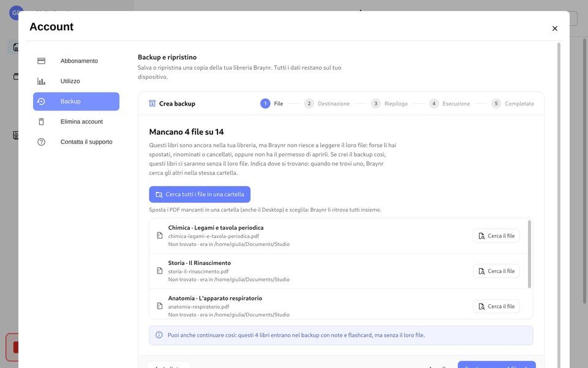Image resolution: width=588 pixels, height=368 pixels.
Task: Click title "Chimica · Legami e tavola periodica"
Action: pyautogui.click(x=216, y=228)
